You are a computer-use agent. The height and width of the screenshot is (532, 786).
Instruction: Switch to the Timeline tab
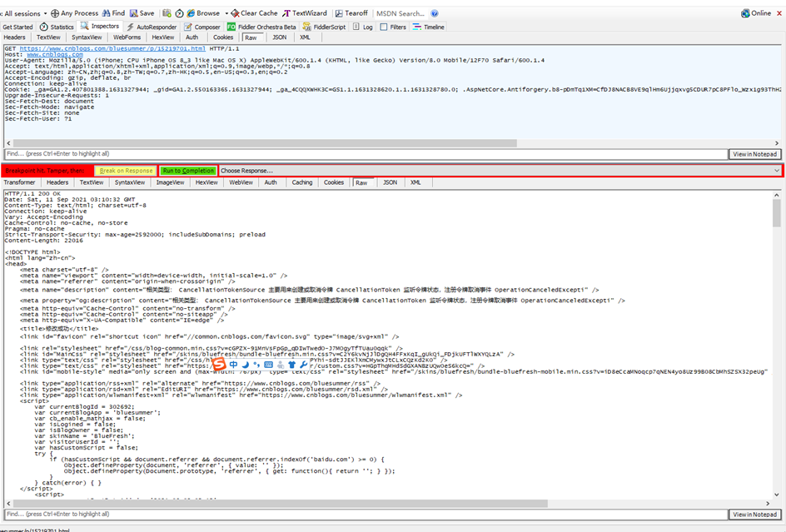429,27
